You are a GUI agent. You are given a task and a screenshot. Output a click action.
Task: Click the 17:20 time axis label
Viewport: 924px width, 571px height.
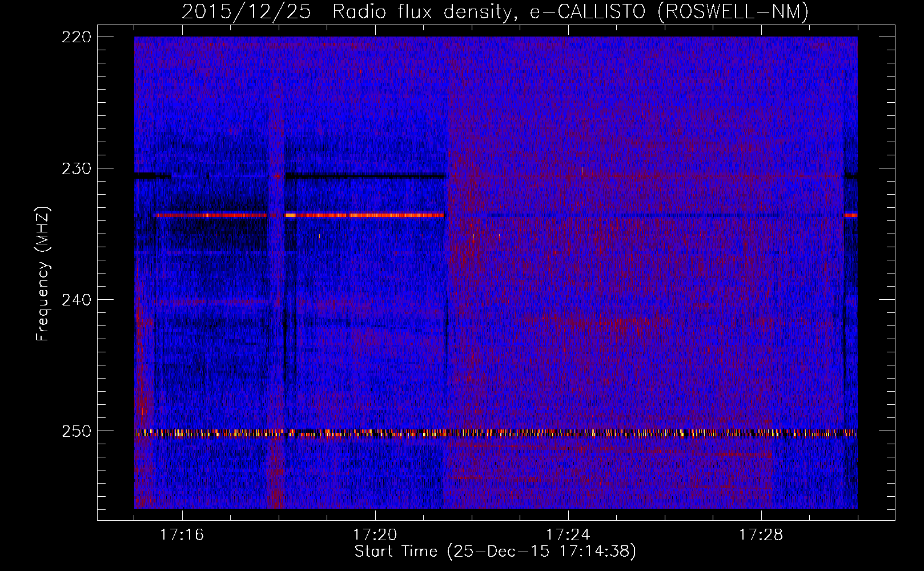[x=375, y=535]
